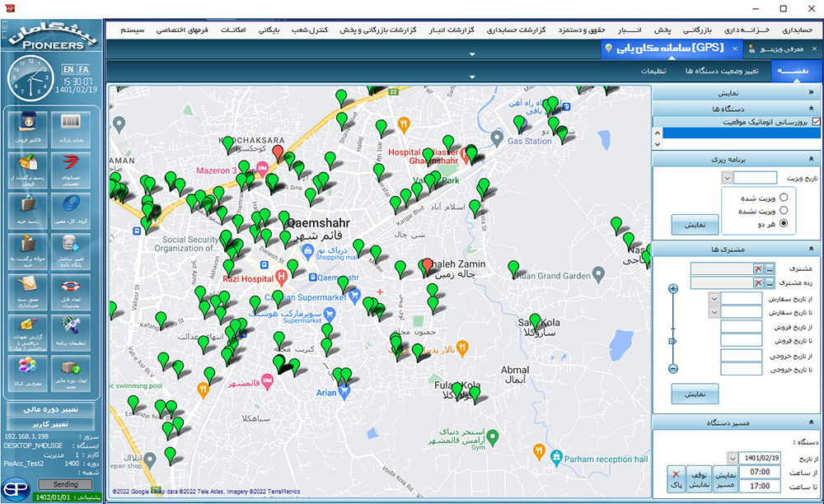Click the map zoom slider handle
The width and height of the screenshot is (824, 504).
point(672,341)
